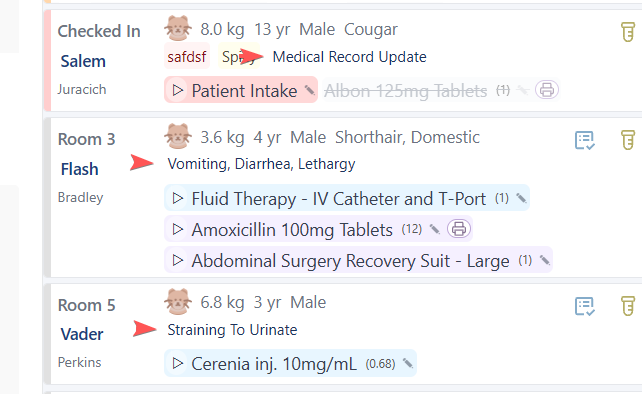Viewport: 642px width, 394px height.
Task: Edit Patient Intake using the pencil icon
Action: (x=310, y=90)
